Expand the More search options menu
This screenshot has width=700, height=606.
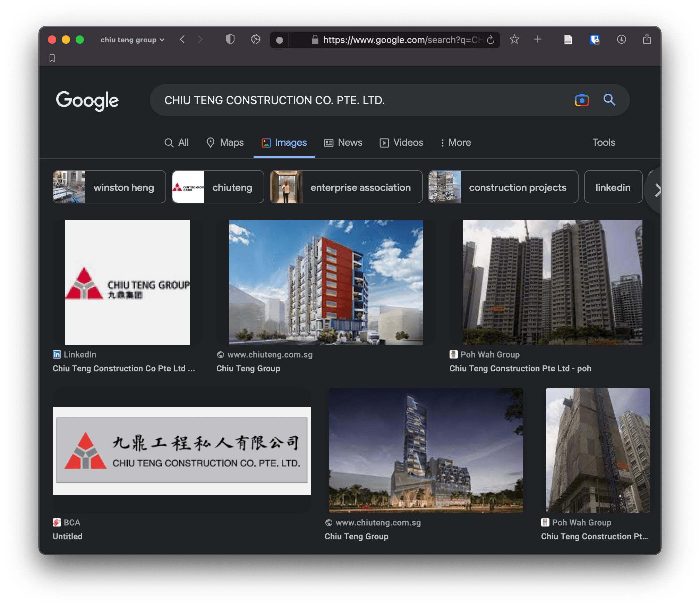click(455, 142)
